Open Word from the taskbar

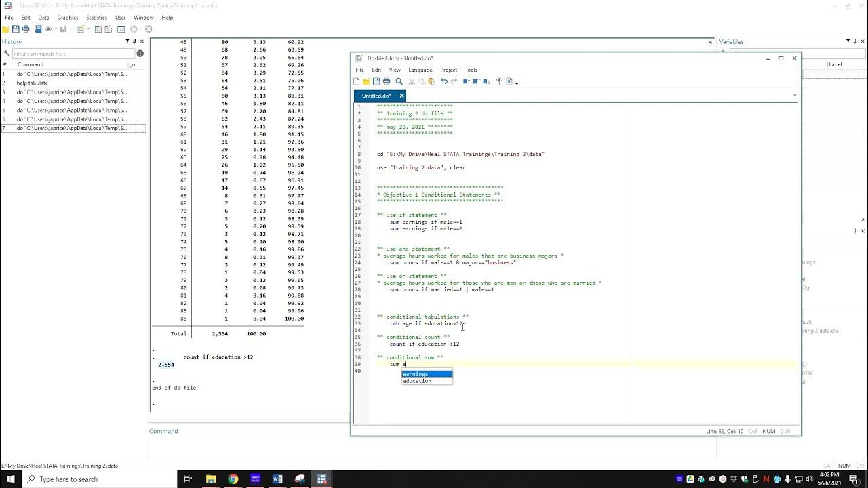tap(277, 479)
